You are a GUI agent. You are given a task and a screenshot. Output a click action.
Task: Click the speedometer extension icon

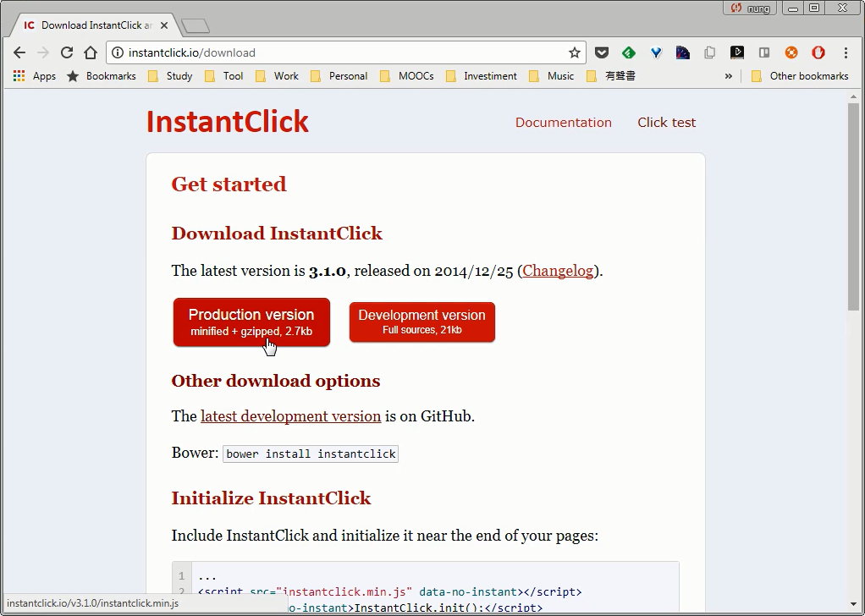tap(682, 52)
